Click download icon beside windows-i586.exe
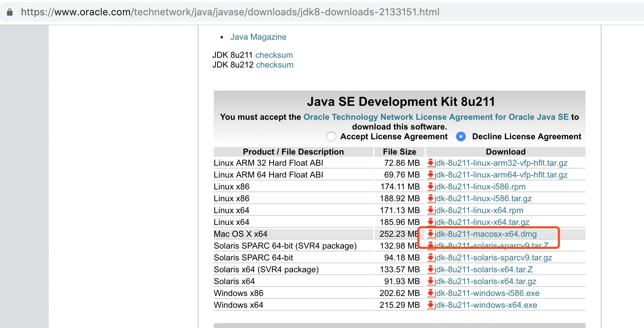The width and height of the screenshot is (644, 328). pyautogui.click(x=431, y=293)
